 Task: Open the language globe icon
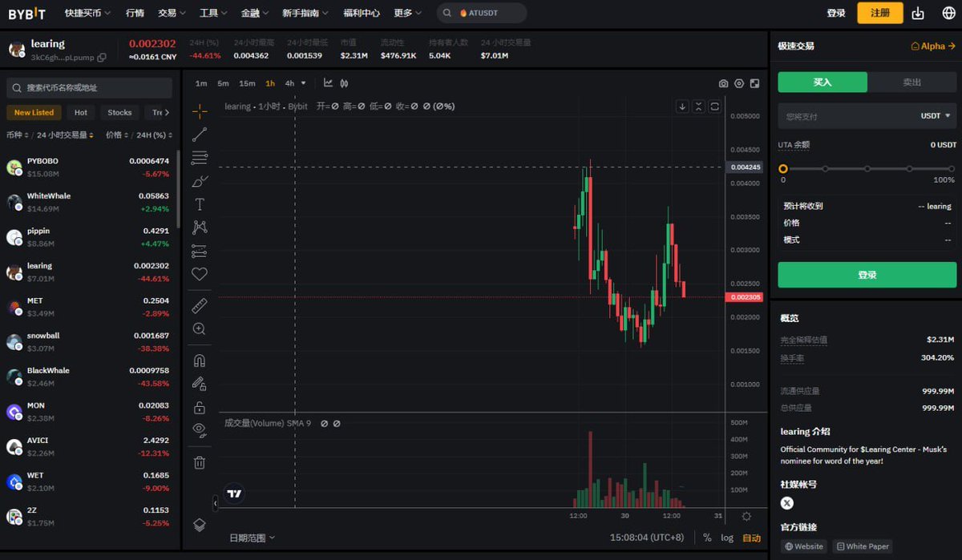tap(948, 13)
